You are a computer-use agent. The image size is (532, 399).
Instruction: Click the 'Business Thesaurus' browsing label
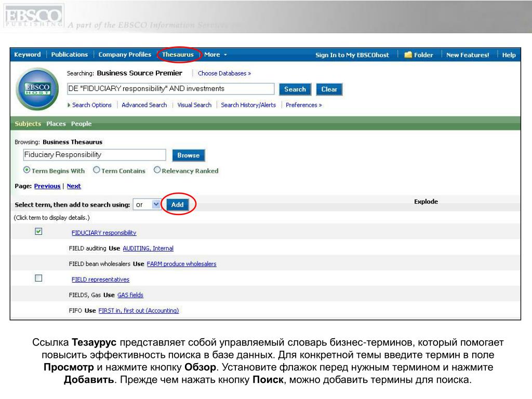point(72,142)
